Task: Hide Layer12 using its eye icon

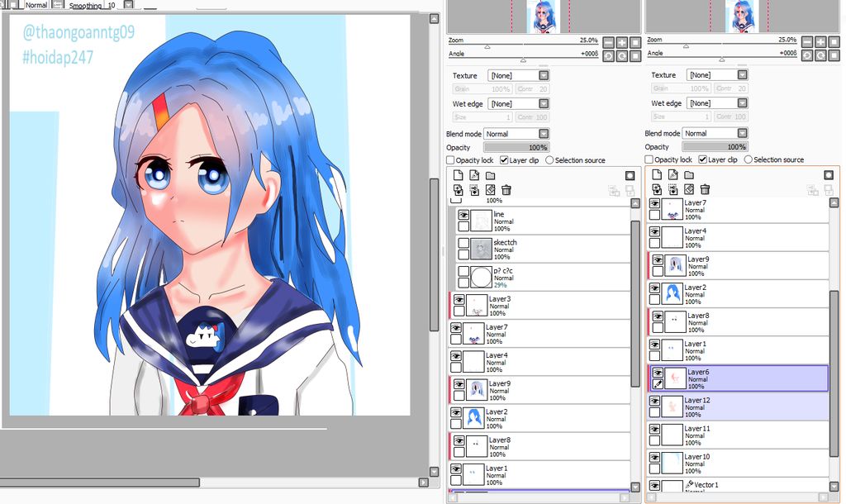Action: pos(654,401)
